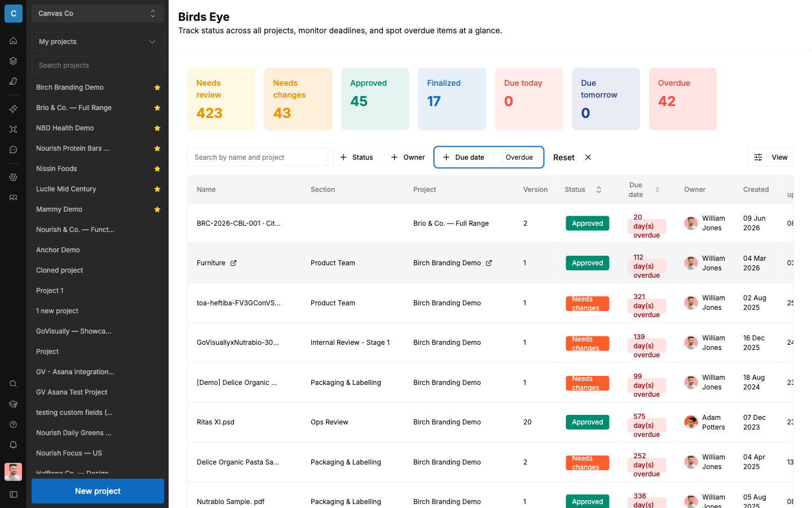The width and height of the screenshot is (812, 508).
Task: Click the scan frame icon in the sidebar
Action: coord(13,129)
